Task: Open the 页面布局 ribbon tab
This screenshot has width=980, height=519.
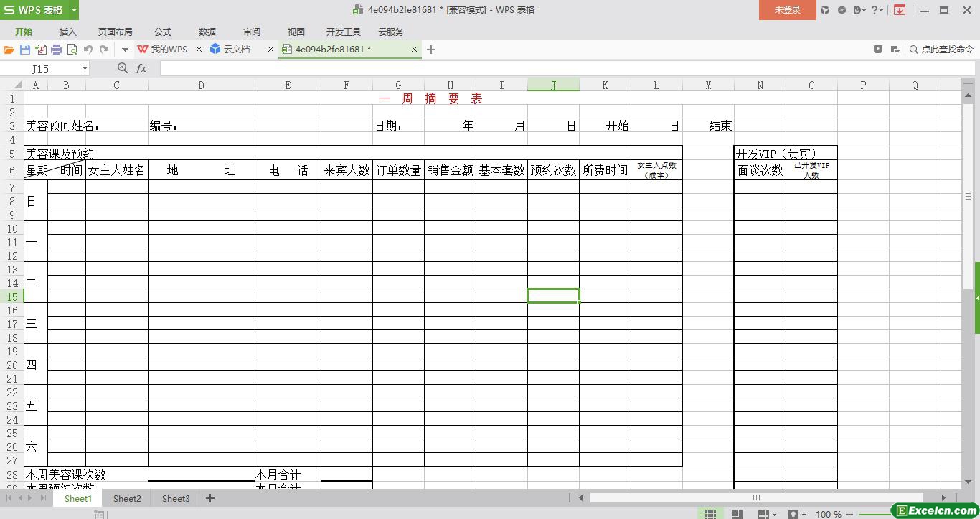Action: click(x=116, y=32)
